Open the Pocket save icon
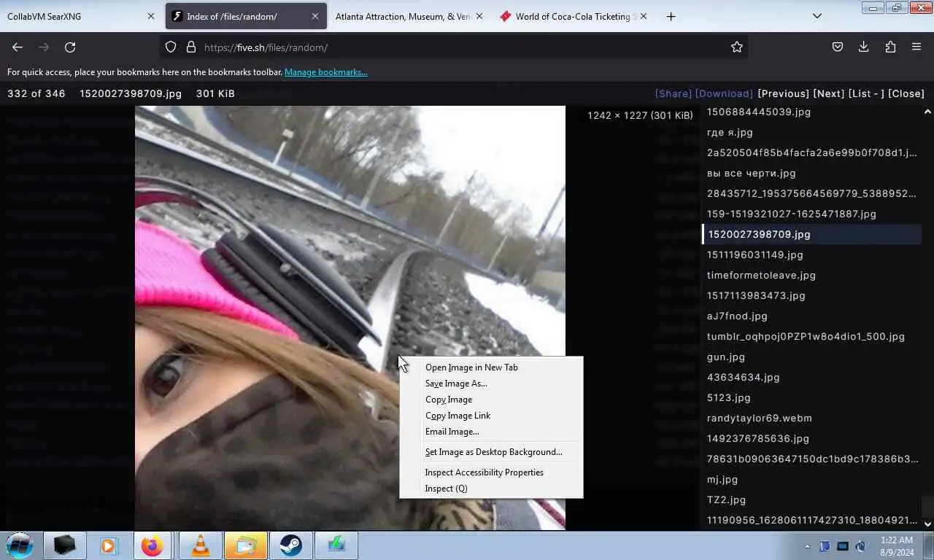Screen dimensions: 934x560 838,47
